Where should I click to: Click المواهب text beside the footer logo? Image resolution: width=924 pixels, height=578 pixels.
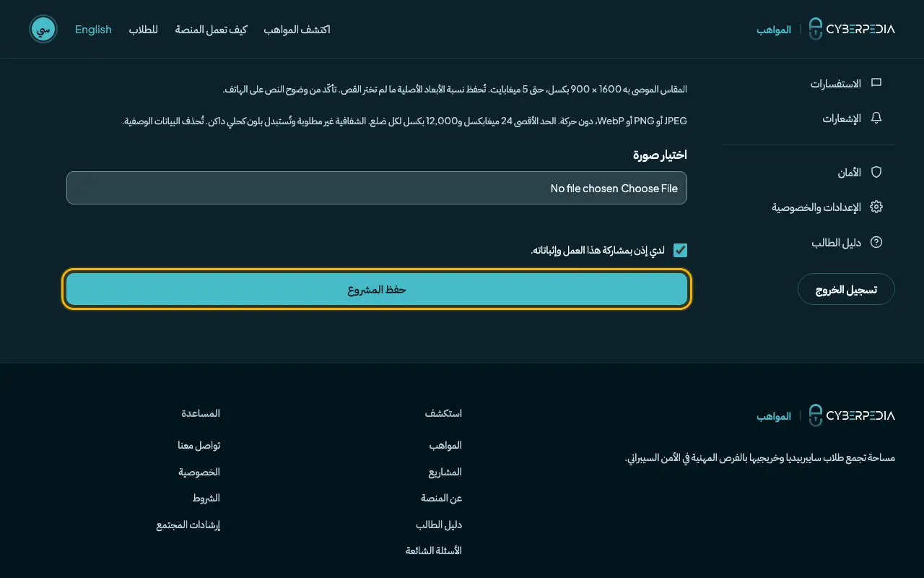coord(774,416)
